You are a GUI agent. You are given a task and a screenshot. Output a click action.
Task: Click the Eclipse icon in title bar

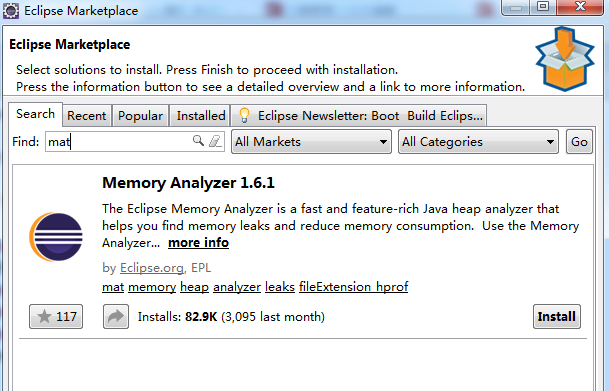pos(10,11)
